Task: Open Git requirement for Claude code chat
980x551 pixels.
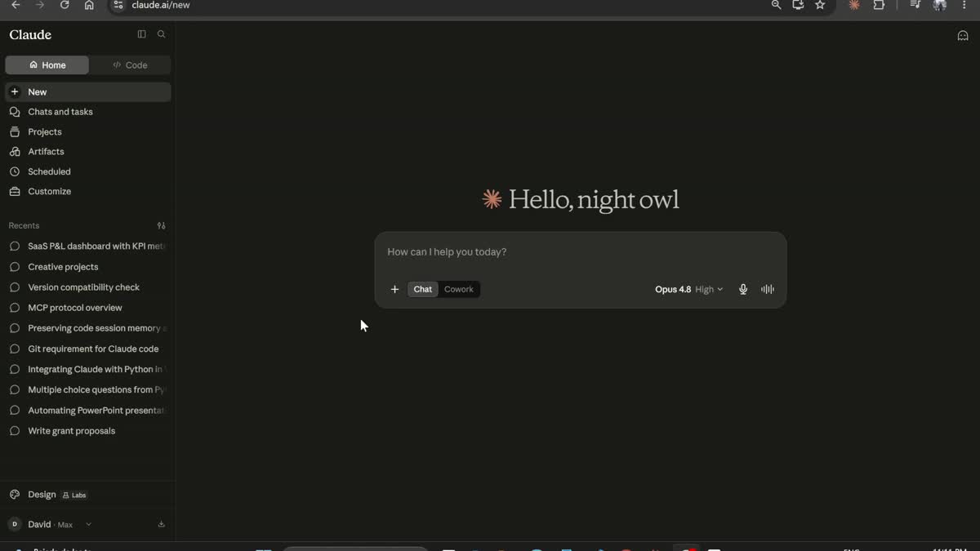Action: 87,349
